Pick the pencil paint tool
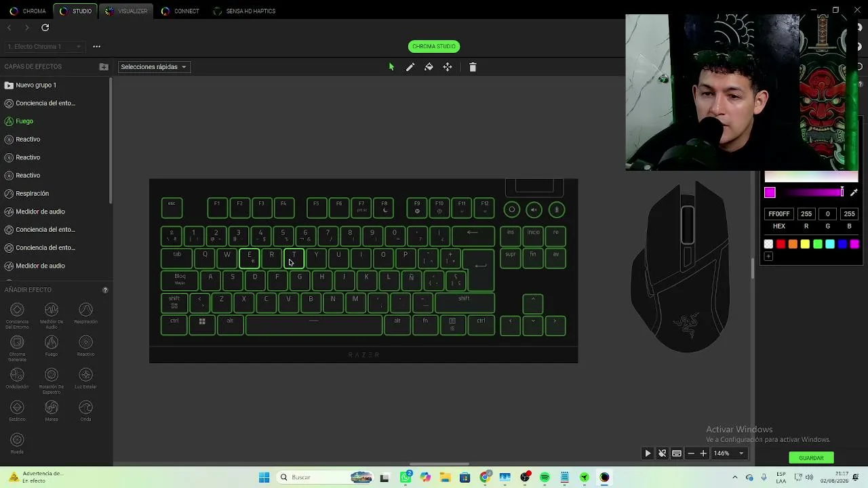This screenshot has height=488, width=868. click(x=410, y=67)
